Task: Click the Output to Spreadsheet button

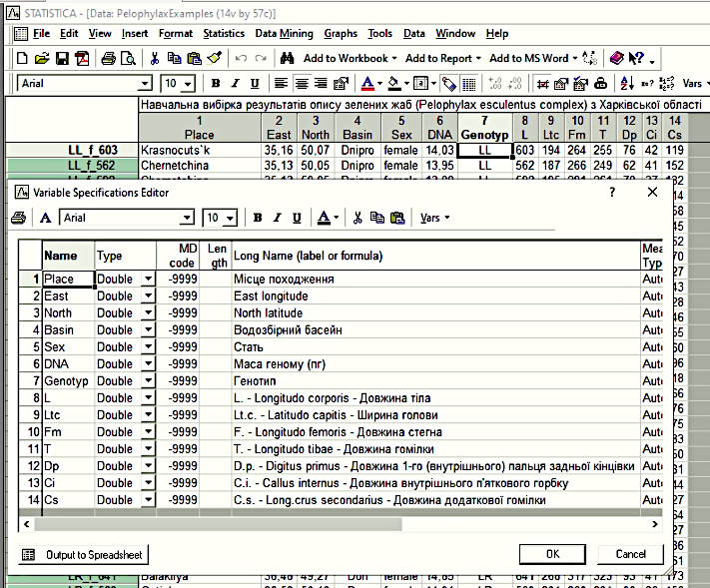Action: (84, 554)
